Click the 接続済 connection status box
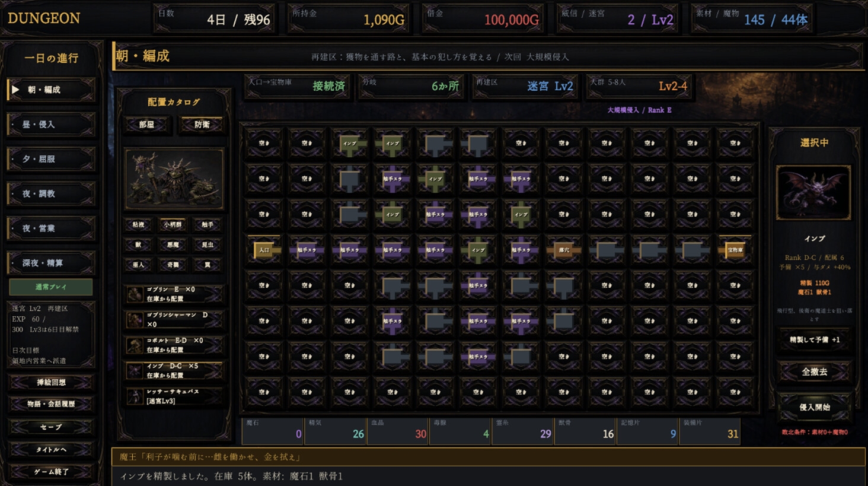 pos(296,86)
